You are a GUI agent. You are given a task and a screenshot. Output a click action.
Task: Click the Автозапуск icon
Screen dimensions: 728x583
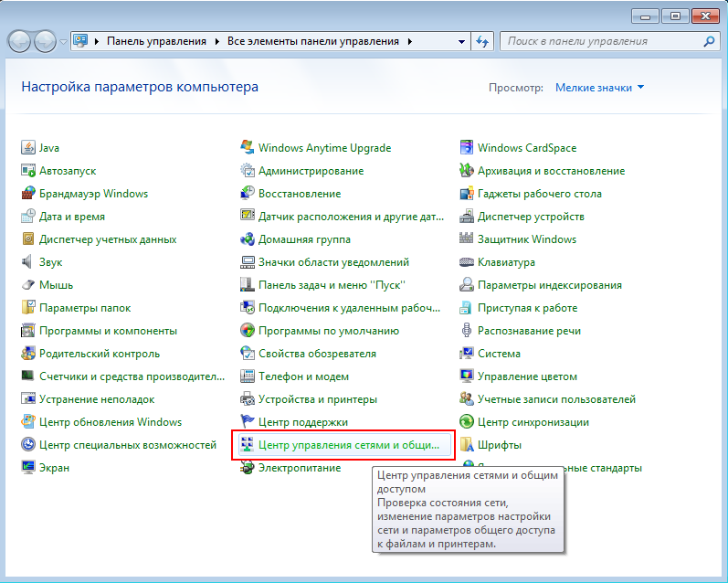[x=27, y=171]
